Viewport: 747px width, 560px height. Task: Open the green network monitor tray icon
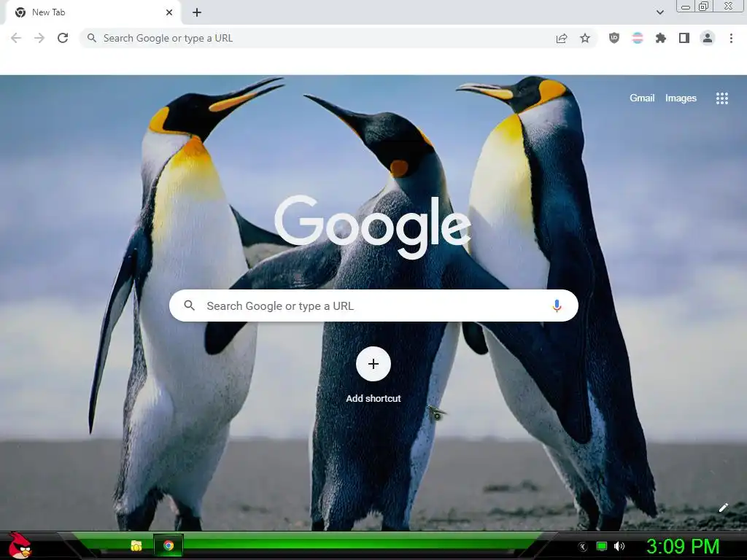(x=602, y=546)
